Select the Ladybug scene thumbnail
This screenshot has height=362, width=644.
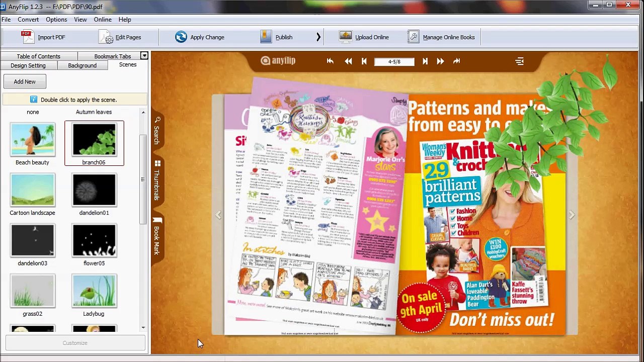(x=94, y=291)
